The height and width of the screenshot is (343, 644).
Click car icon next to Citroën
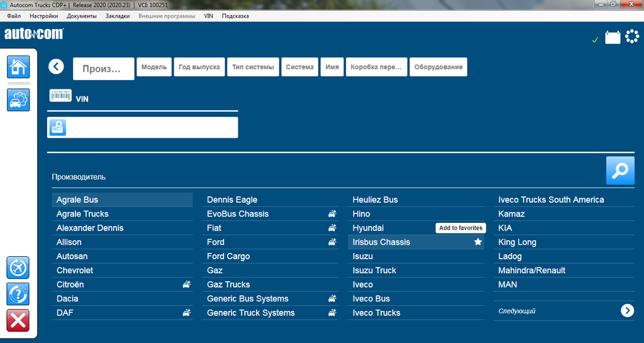187,284
